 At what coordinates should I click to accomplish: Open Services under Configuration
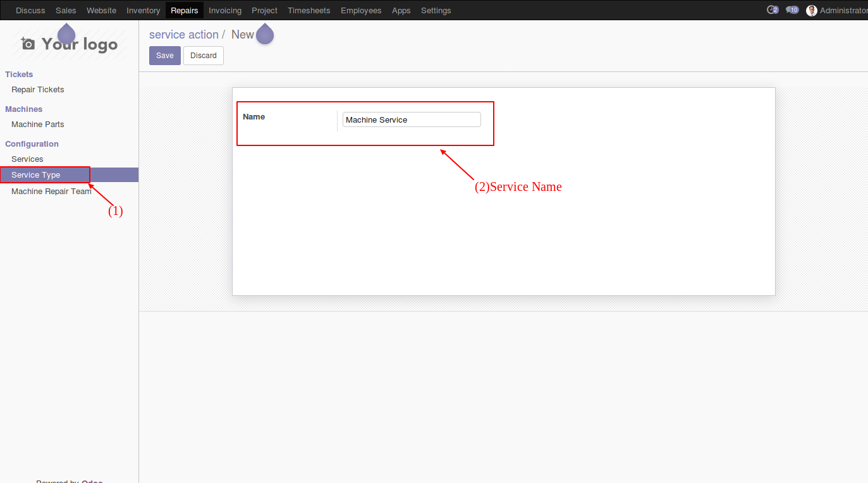coord(27,159)
